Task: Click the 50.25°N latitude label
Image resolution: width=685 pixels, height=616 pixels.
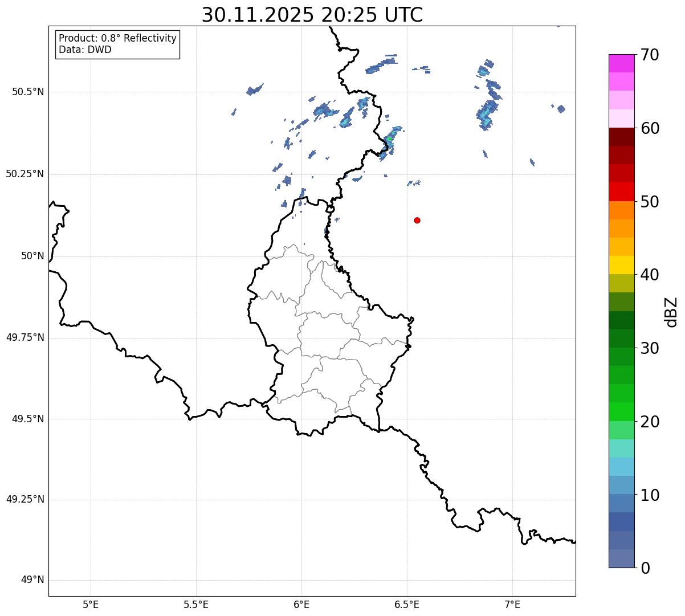Action: click(25, 174)
